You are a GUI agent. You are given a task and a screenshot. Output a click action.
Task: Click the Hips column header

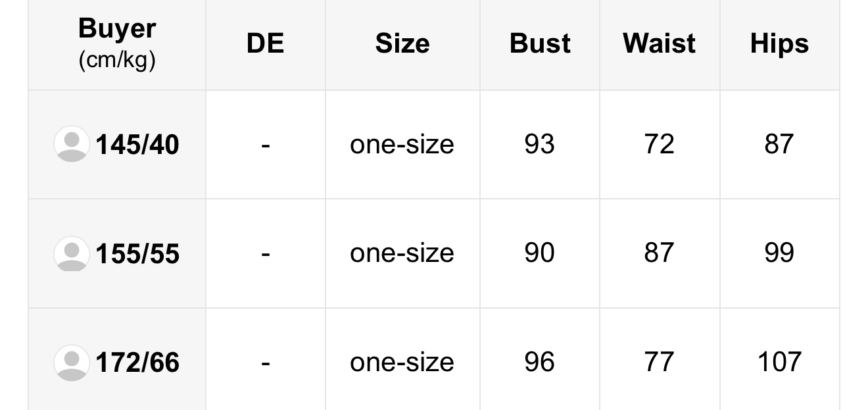pyautogui.click(x=779, y=43)
